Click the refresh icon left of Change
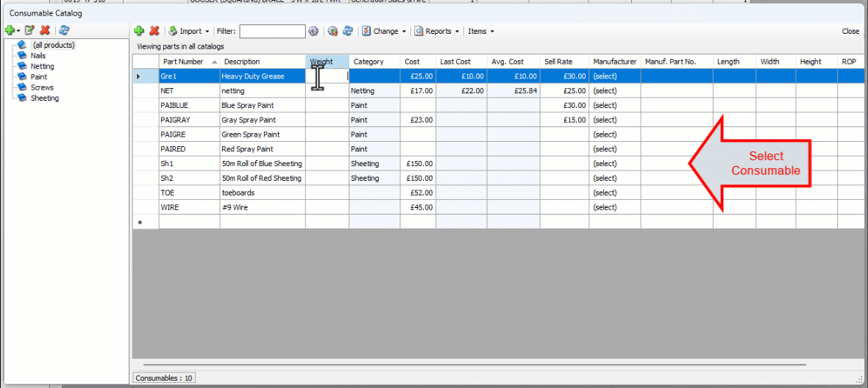 tap(348, 32)
